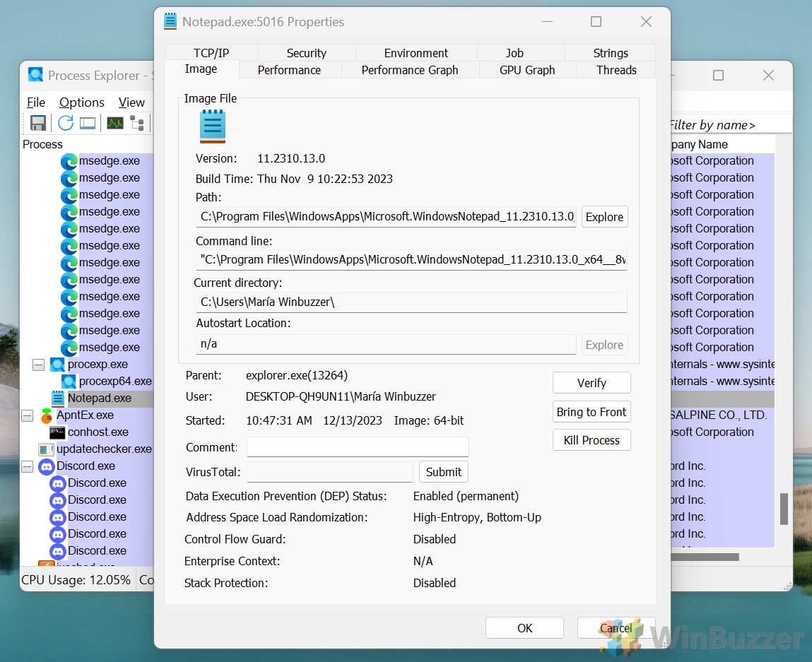Open the Options menu
Screen dimensions: 812x662
coord(81,102)
